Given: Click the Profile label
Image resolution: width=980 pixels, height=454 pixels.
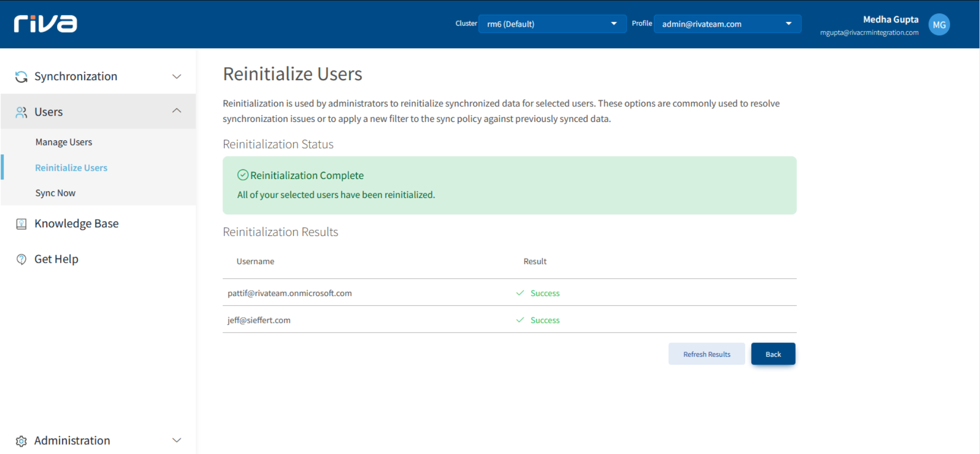Looking at the screenshot, I should click(x=642, y=23).
